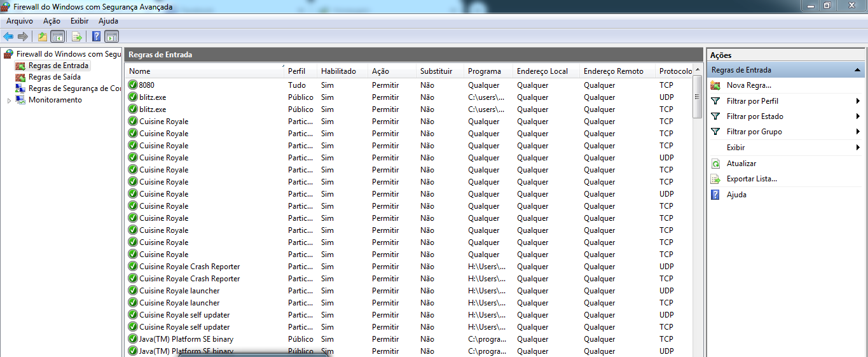Click the green Atualizar refresh icon
This screenshot has width=868, height=357.
tap(715, 164)
